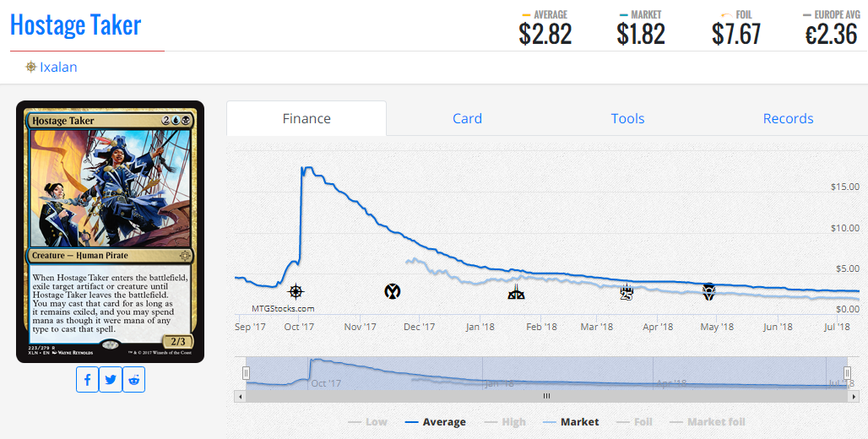Click the Hostage Taker card image
The width and height of the screenshot is (868, 439).
click(110, 231)
